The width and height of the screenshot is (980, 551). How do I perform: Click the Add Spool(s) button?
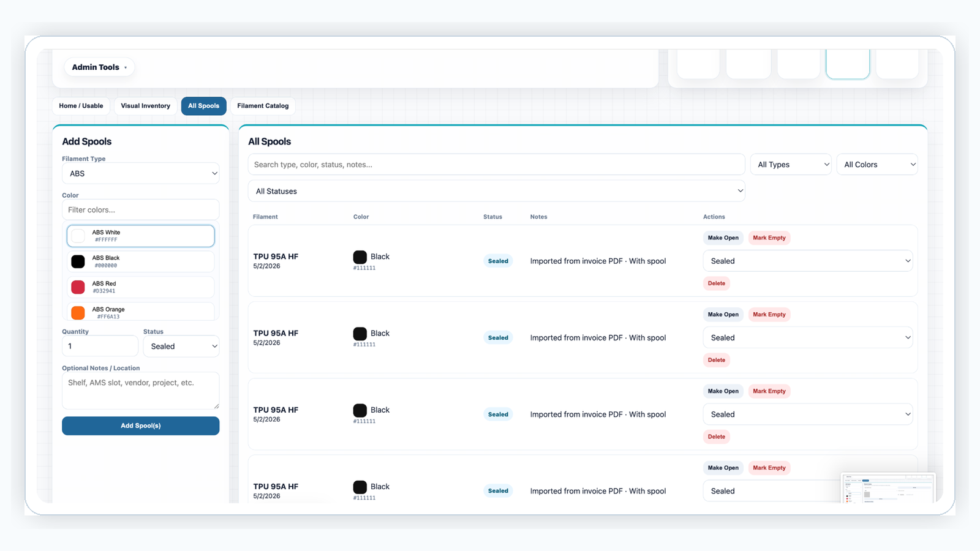pyautogui.click(x=140, y=425)
